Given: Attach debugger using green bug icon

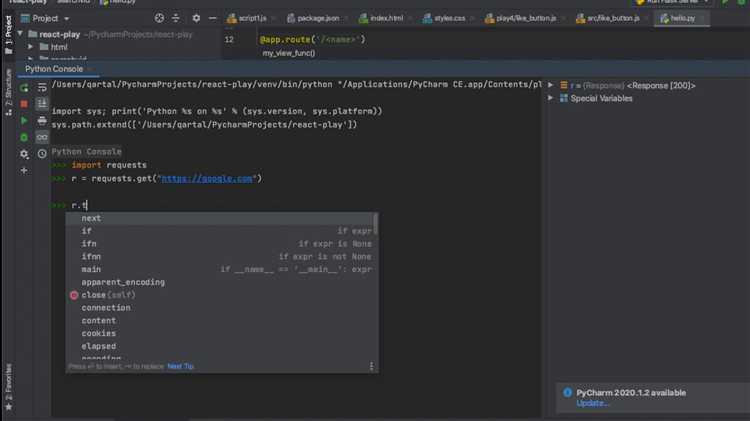Looking at the screenshot, I should point(24,137).
